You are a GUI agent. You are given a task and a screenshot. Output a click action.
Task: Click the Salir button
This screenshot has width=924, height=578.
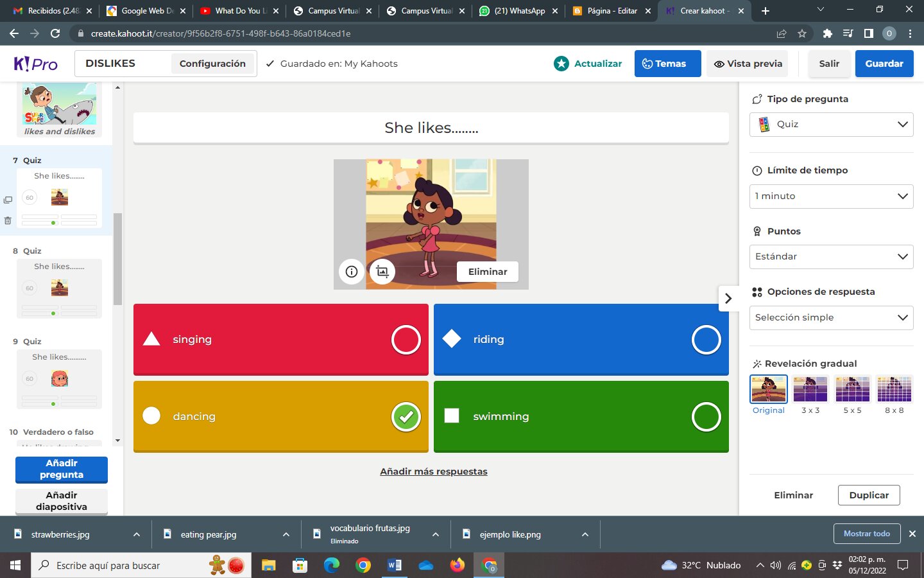coord(829,64)
